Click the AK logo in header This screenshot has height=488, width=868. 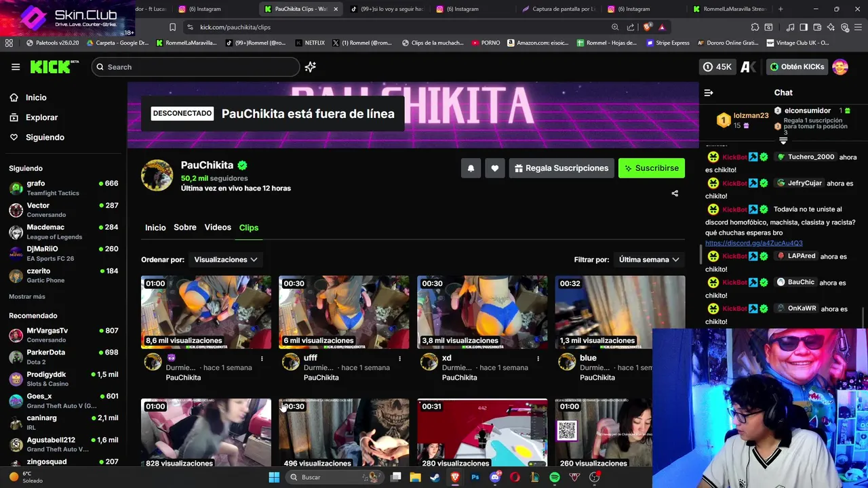(x=749, y=67)
